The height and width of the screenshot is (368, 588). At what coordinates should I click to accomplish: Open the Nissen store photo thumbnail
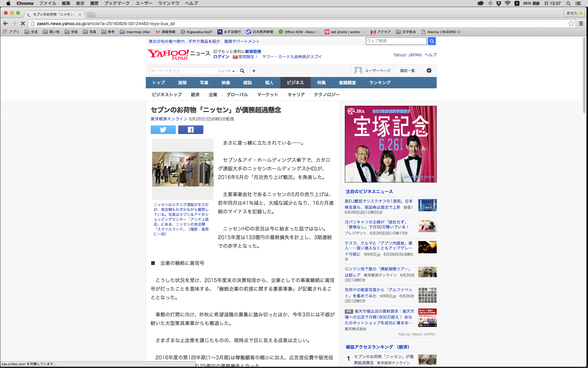183,169
